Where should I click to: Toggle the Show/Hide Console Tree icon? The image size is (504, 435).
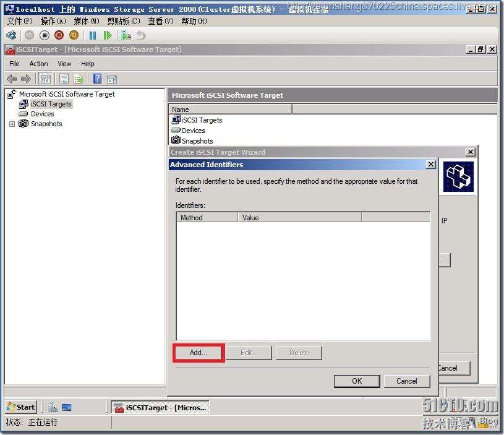(x=46, y=79)
